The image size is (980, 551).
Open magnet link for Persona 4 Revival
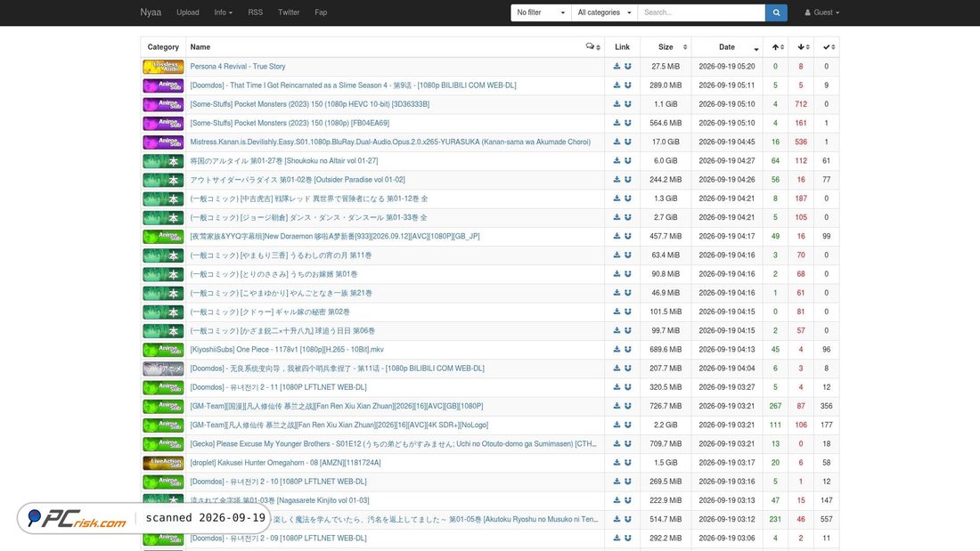click(627, 66)
